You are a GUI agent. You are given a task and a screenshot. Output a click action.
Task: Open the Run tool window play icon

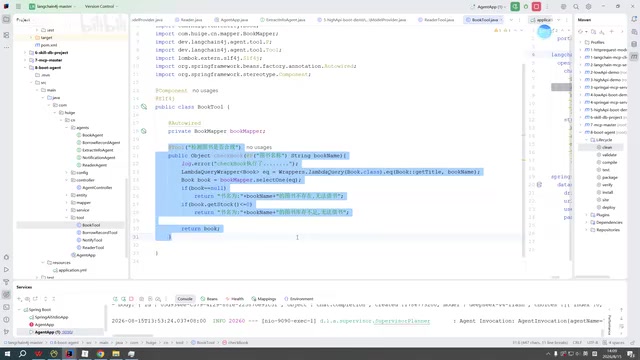[x=6, y=269]
